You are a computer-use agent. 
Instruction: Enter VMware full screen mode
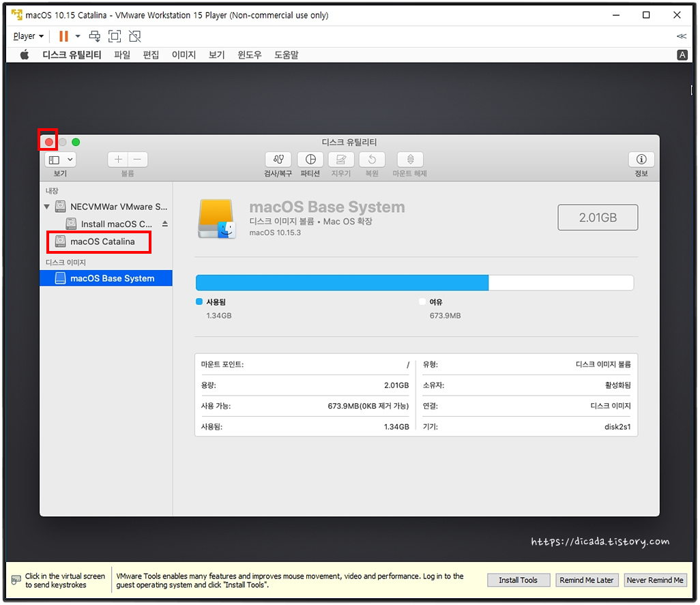(x=115, y=36)
